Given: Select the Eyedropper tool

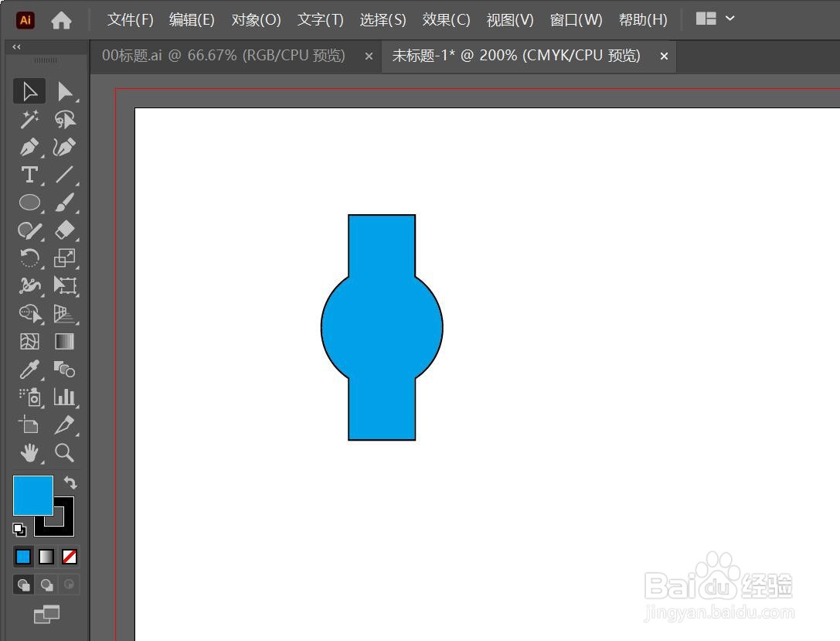Looking at the screenshot, I should (29, 370).
